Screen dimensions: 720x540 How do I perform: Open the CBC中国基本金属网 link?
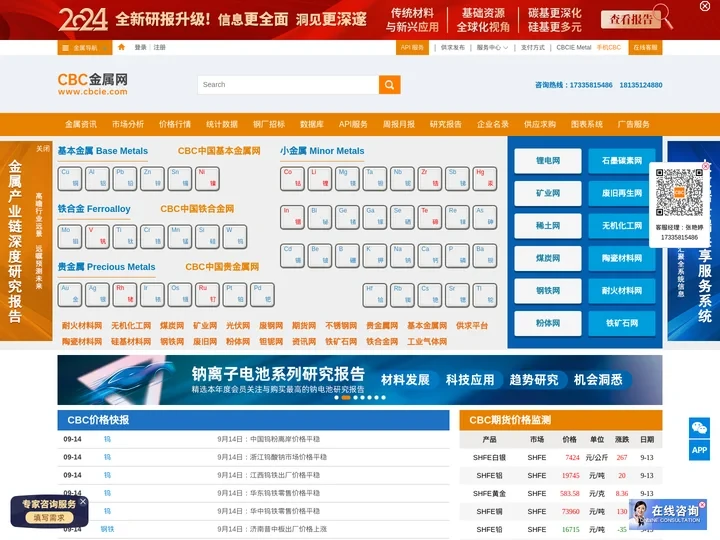click(x=219, y=151)
